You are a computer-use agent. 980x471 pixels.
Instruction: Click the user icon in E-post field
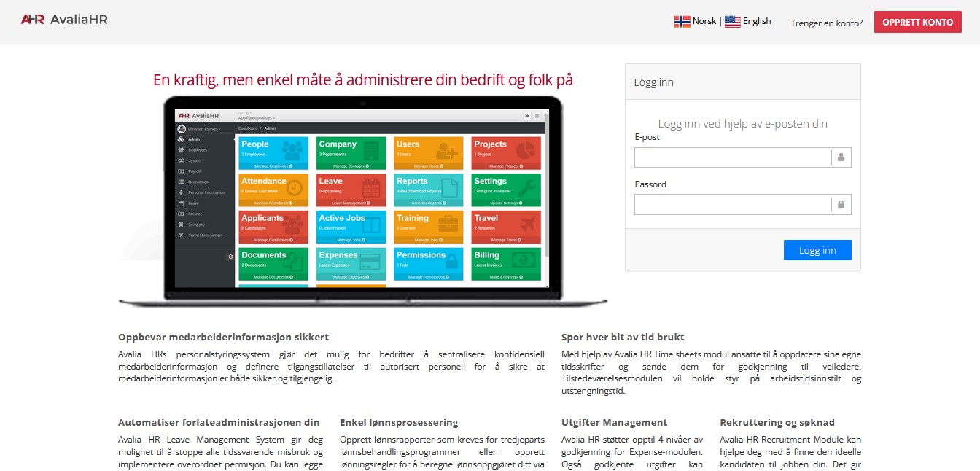[841, 157]
